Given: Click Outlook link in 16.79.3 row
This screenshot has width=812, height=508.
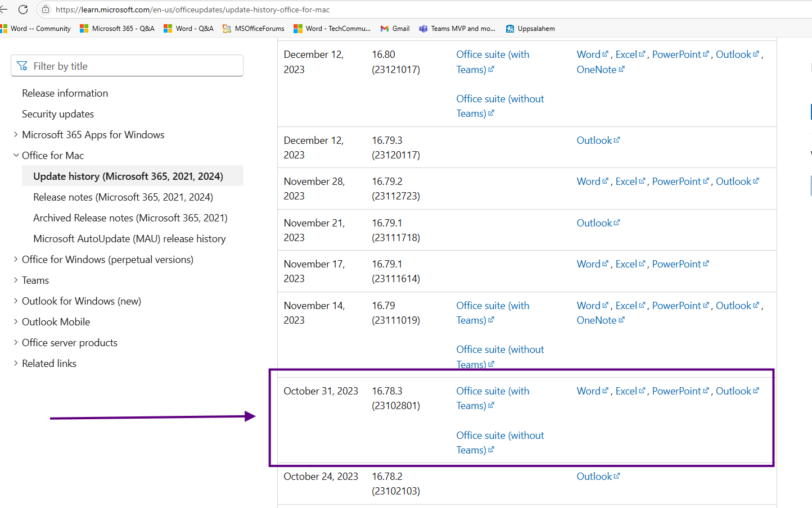Looking at the screenshot, I should click(x=598, y=140).
